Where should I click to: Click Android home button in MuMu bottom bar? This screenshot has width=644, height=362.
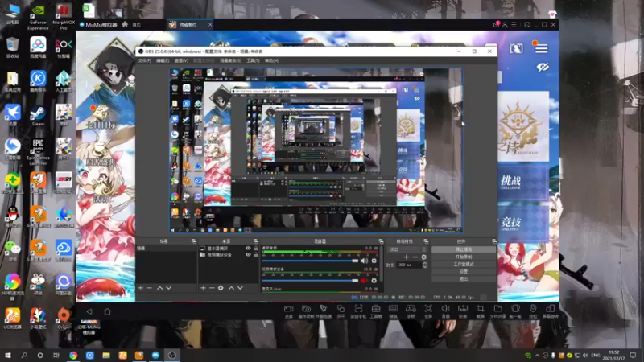pos(108,311)
